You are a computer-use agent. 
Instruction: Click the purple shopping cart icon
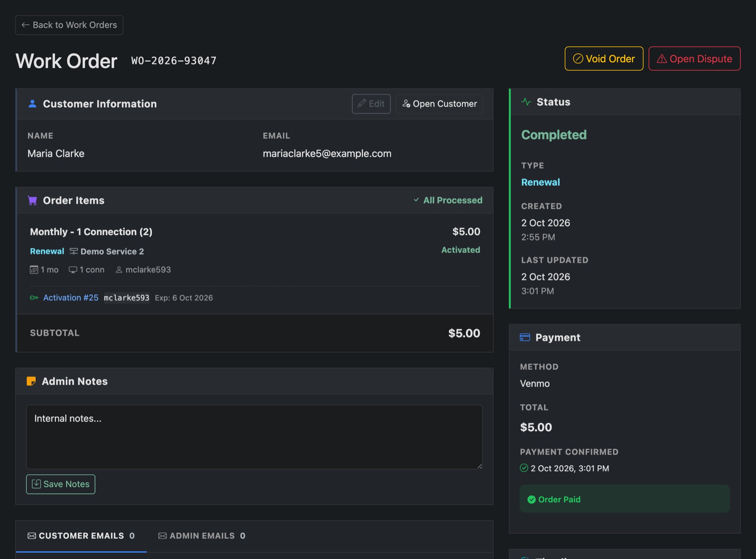coord(32,200)
